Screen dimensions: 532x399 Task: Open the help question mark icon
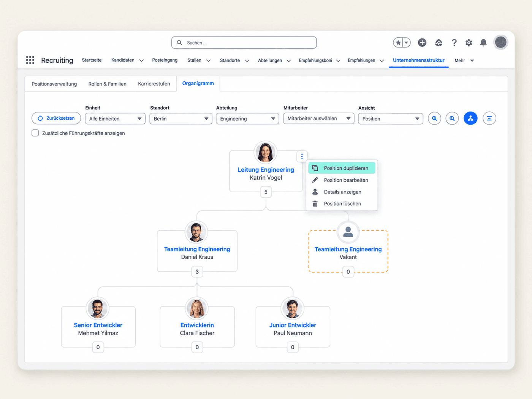click(454, 43)
